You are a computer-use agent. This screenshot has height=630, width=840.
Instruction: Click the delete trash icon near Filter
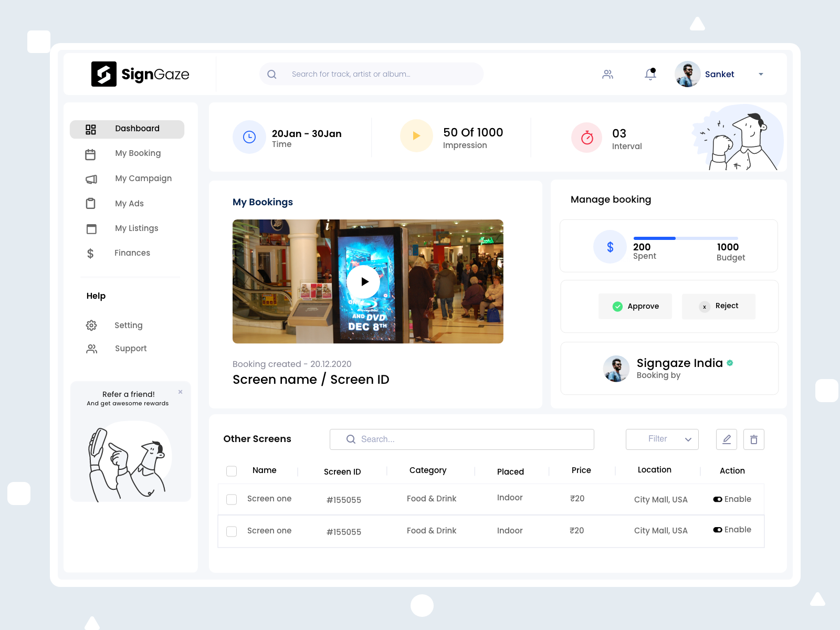click(x=754, y=439)
